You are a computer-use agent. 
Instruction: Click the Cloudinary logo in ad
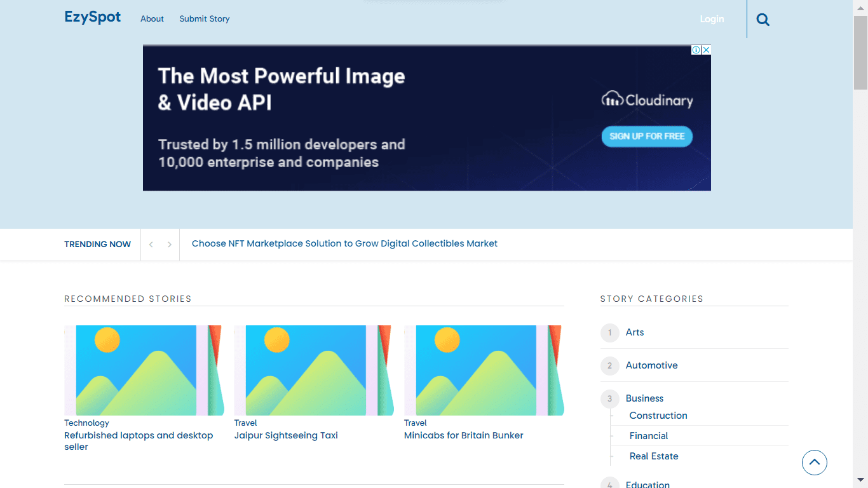[x=647, y=100]
